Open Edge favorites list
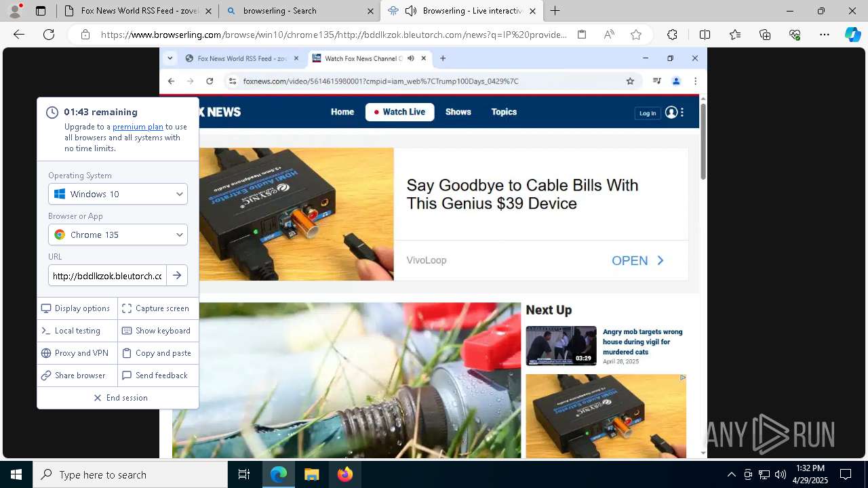The height and width of the screenshot is (488, 868). point(735,35)
